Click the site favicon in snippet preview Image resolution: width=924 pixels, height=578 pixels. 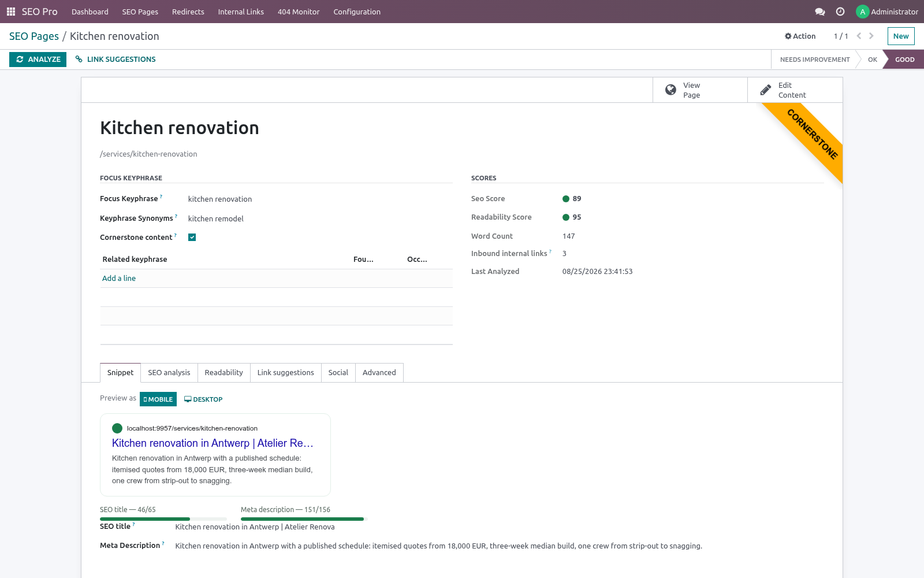[x=117, y=428]
